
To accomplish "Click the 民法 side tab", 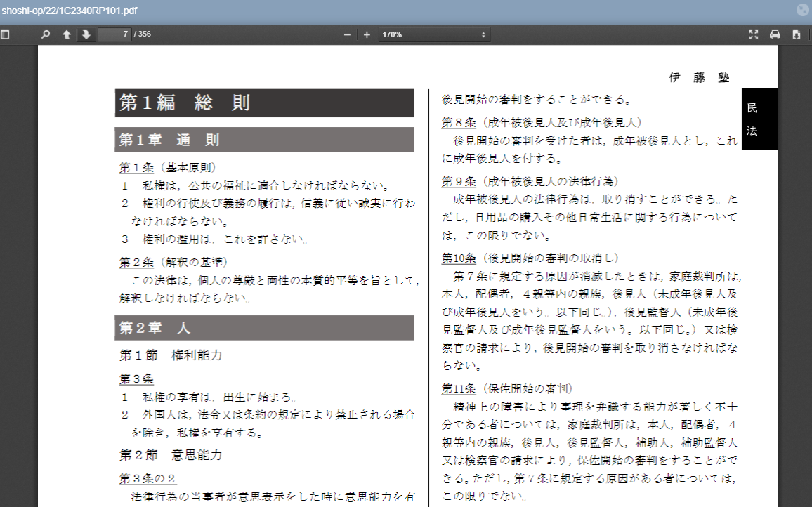I will 759,119.
